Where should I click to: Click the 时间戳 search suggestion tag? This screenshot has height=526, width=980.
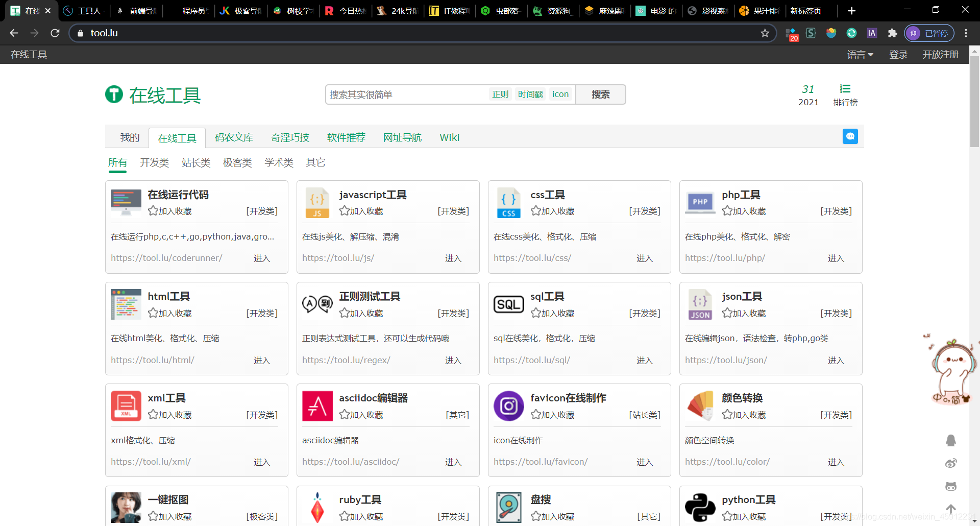pos(530,94)
